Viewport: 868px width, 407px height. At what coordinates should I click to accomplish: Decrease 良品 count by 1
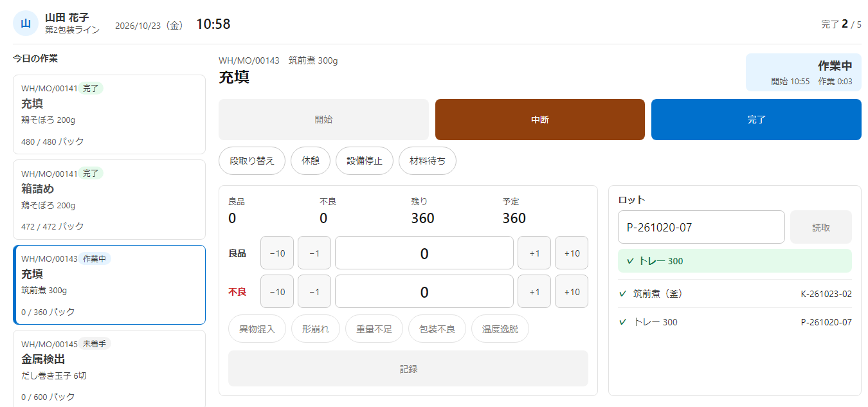point(314,253)
